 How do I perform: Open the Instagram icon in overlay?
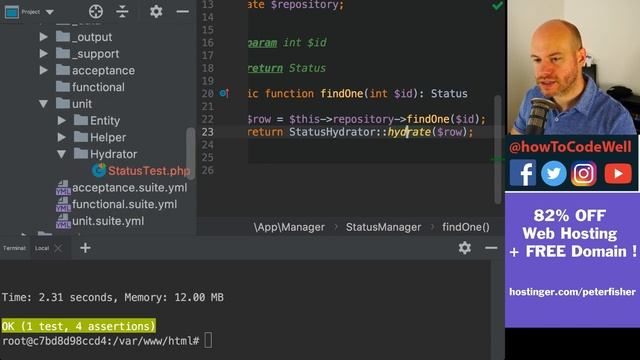point(584,173)
